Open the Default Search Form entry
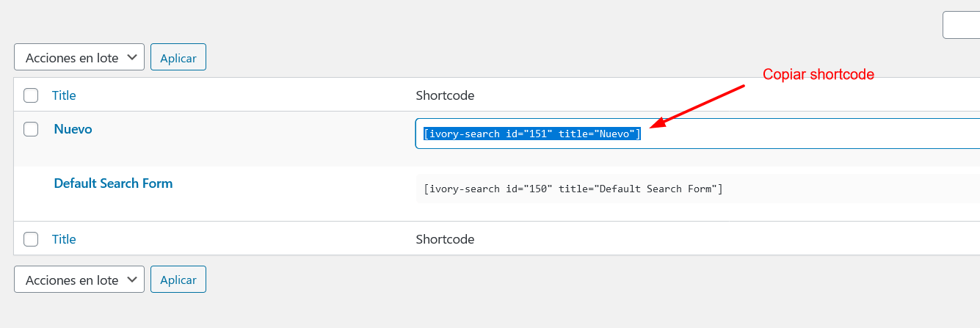This screenshot has height=328, width=980. pos(113,183)
